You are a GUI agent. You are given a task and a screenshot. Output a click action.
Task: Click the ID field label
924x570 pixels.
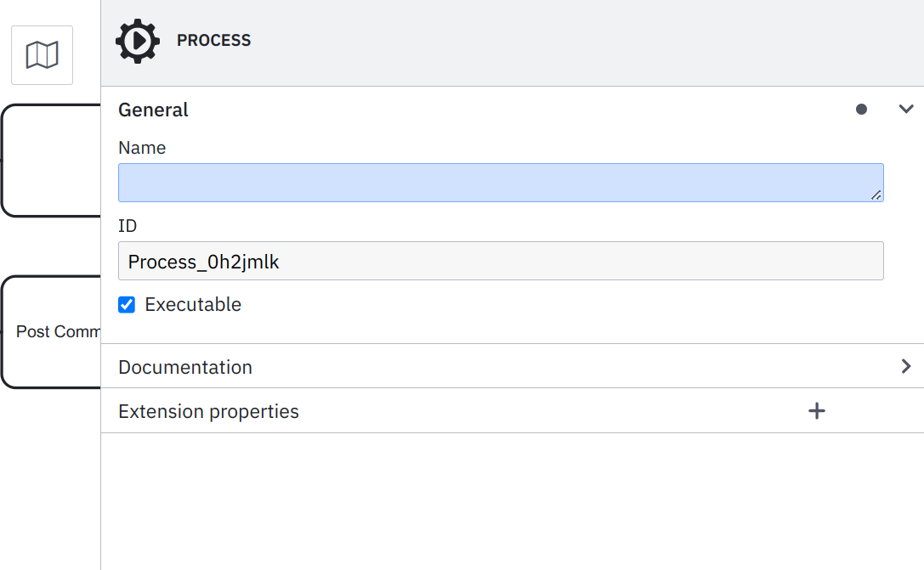pos(128,226)
